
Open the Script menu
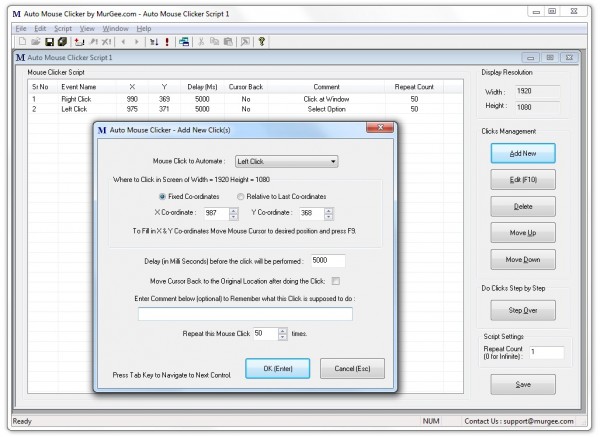coord(62,28)
